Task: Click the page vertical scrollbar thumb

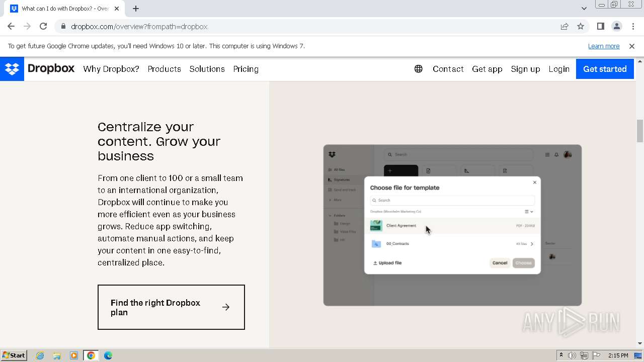Action: tap(640, 131)
